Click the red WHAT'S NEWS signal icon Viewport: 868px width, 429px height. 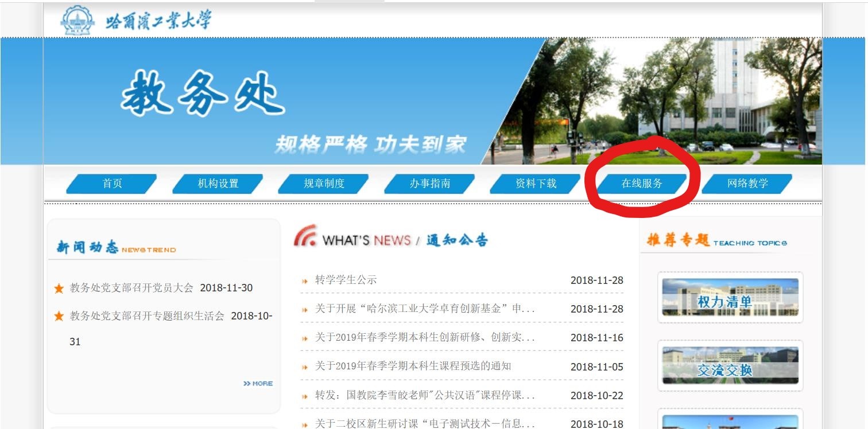click(305, 236)
